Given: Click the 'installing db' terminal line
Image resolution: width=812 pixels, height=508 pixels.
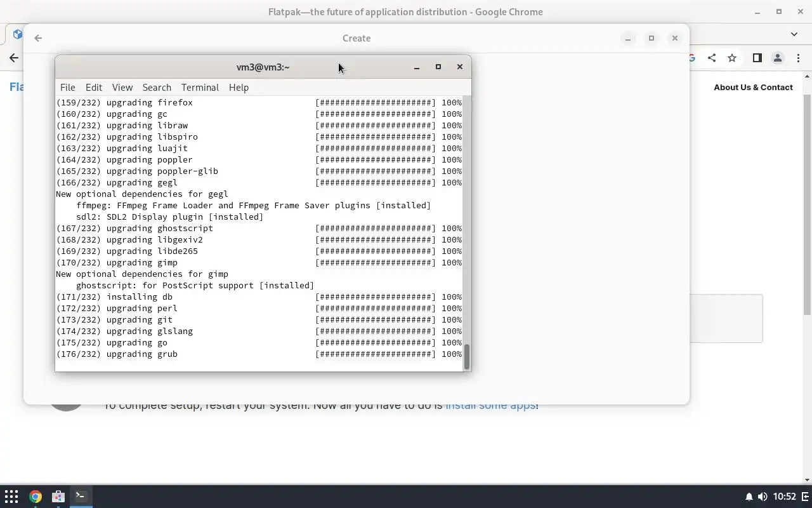Looking at the screenshot, I should 259,297.
